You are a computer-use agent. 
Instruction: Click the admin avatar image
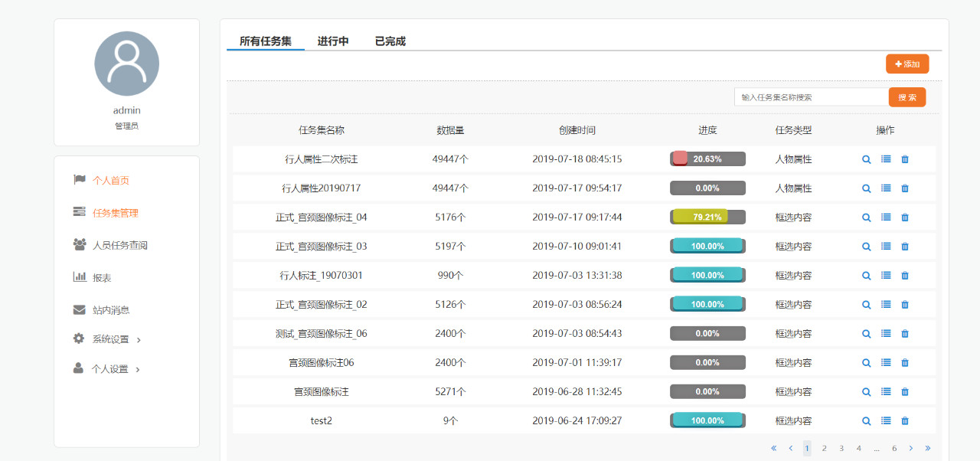point(126,64)
